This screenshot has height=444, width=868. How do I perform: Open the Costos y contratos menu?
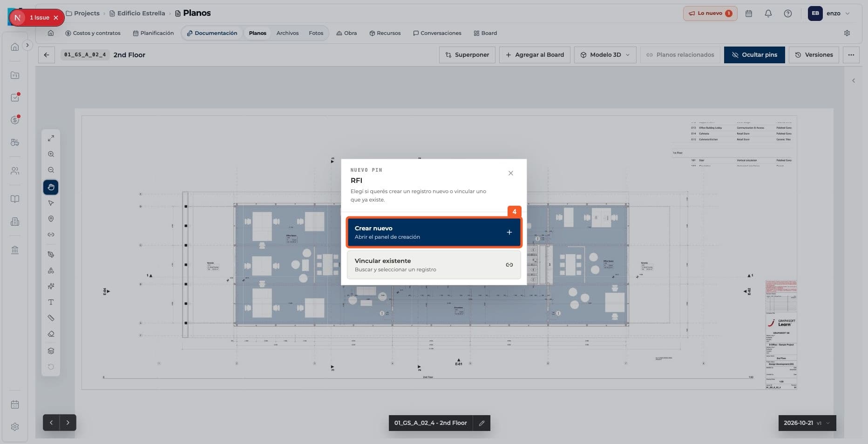coord(93,33)
